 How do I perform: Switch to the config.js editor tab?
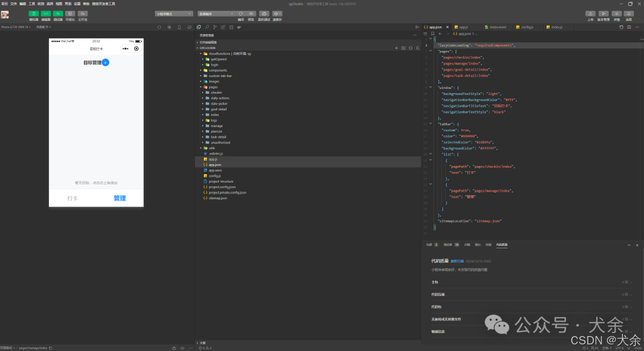coord(527,27)
